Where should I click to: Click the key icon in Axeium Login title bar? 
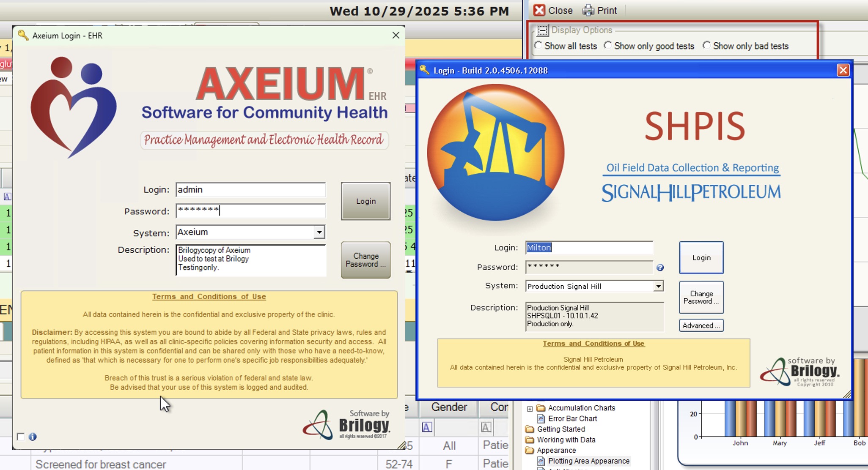(23, 36)
